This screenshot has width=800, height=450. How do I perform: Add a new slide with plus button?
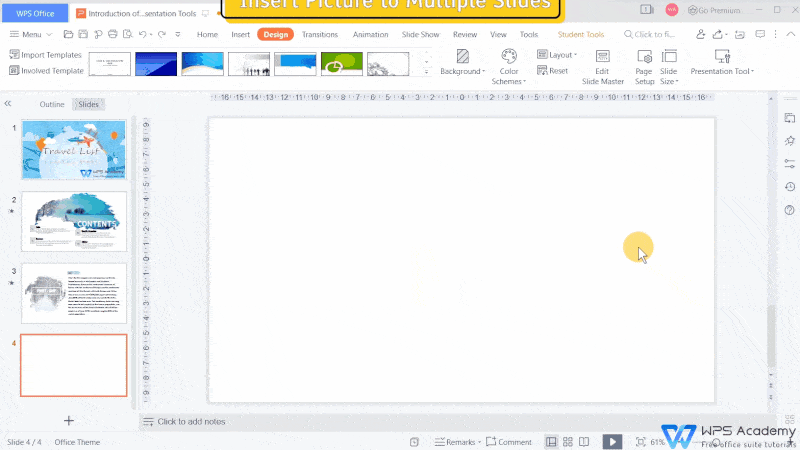point(69,421)
